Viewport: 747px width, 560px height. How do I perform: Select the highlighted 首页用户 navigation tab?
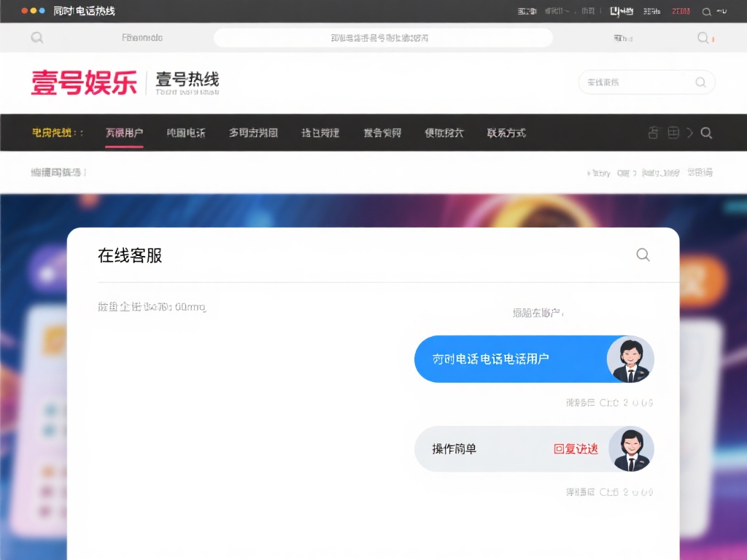(x=124, y=133)
